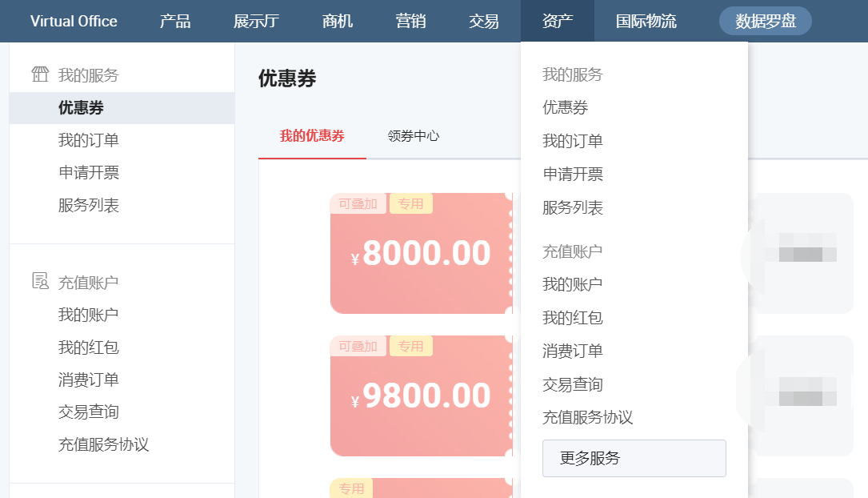Choose 充值服务协议 in the 资产 dropdown
This screenshot has height=498, width=868.
click(587, 417)
